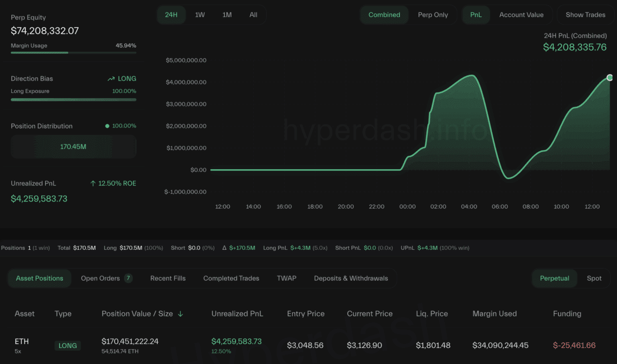The image size is (617, 364).
Task: Click the Margin Usage progress bar
Action: tap(74, 52)
